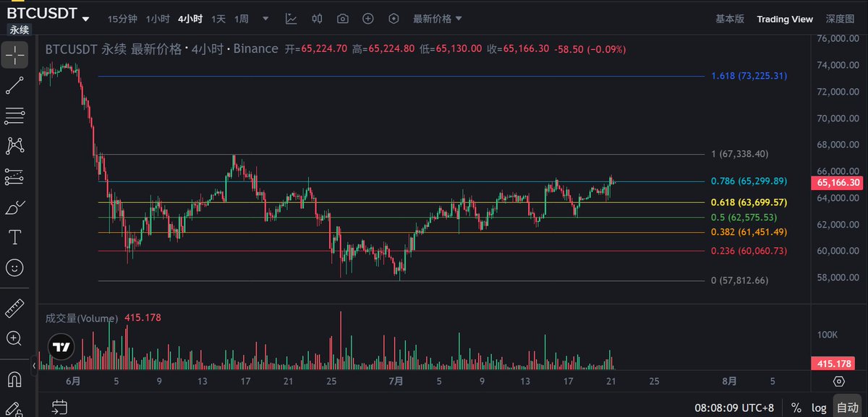The image size is (868, 417).
Task: Click the circled plus icon in top toolbar
Action: point(368,19)
